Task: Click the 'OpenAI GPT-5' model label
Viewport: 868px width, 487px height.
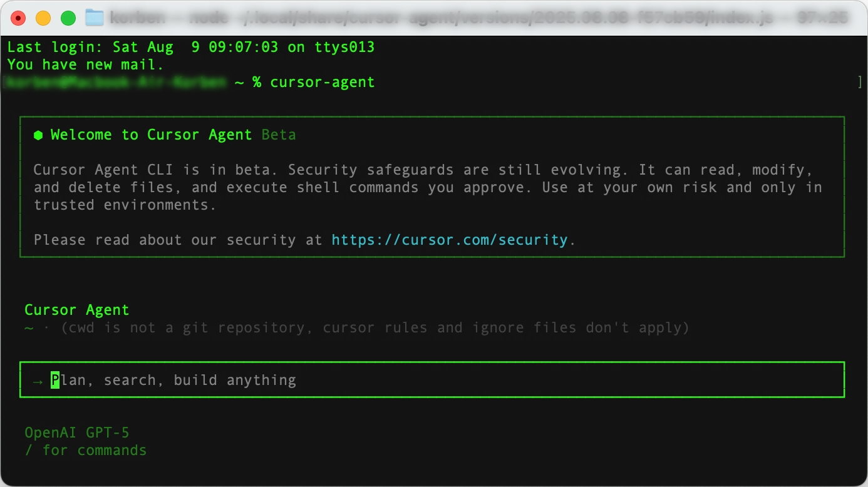Action: tap(77, 433)
